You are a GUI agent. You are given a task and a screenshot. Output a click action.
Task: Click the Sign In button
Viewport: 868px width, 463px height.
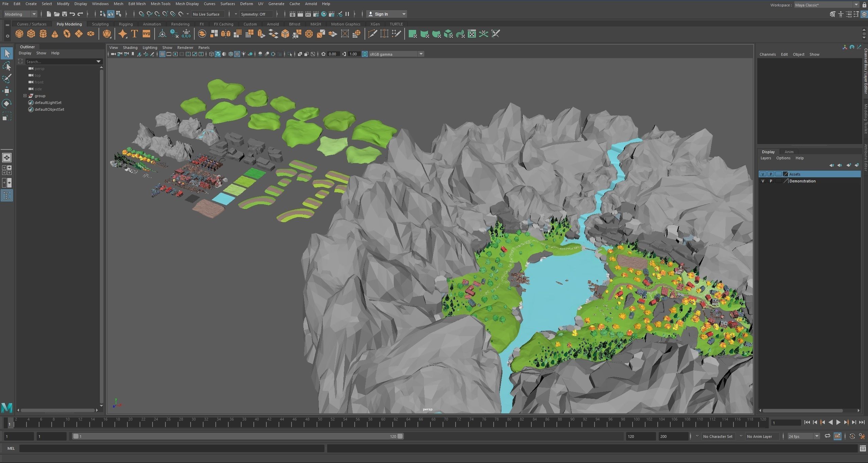tap(381, 14)
